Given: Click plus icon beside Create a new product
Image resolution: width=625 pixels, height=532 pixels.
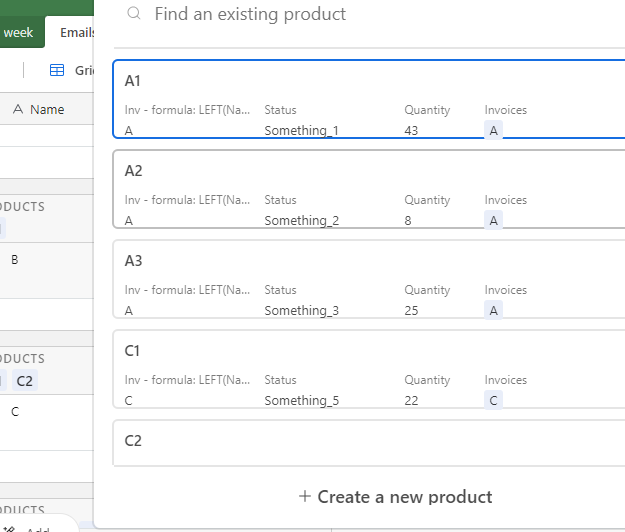Looking at the screenshot, I should pos(305,496).
